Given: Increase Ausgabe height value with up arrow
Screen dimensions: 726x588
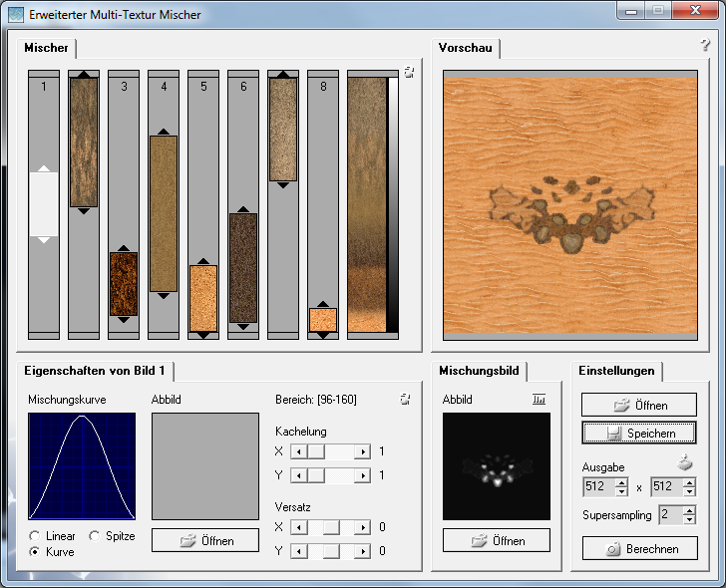Looking at the screenshot, I should [x=689, y=482].
